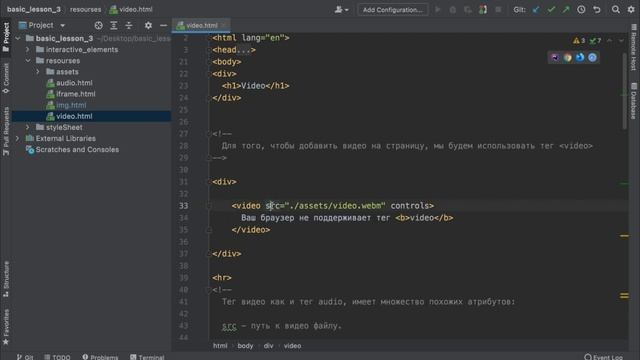The width and height of the screenshot is (640, 360).
Task: Click basic_lesson_3 in navigation bar
Action: click(x=34, y=9)
